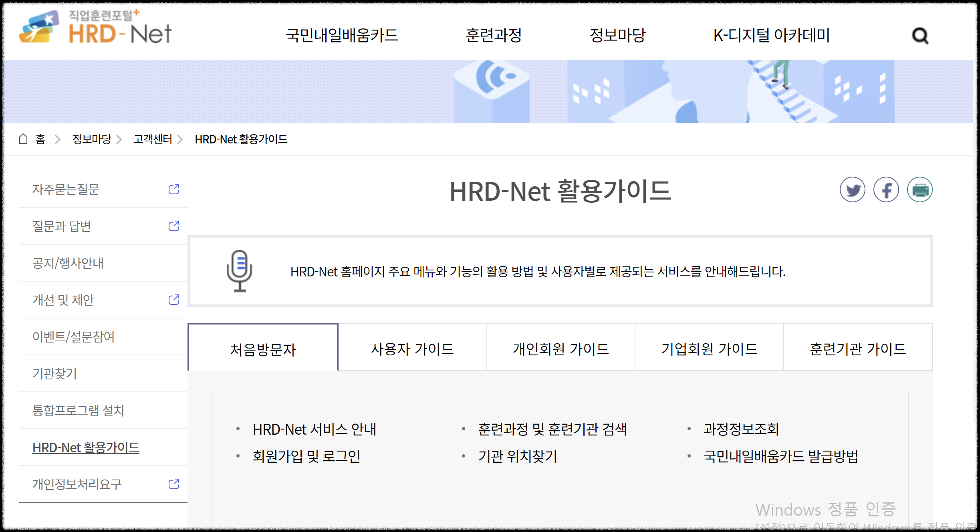Click external link icon beside 개선 및 제안

174,300
